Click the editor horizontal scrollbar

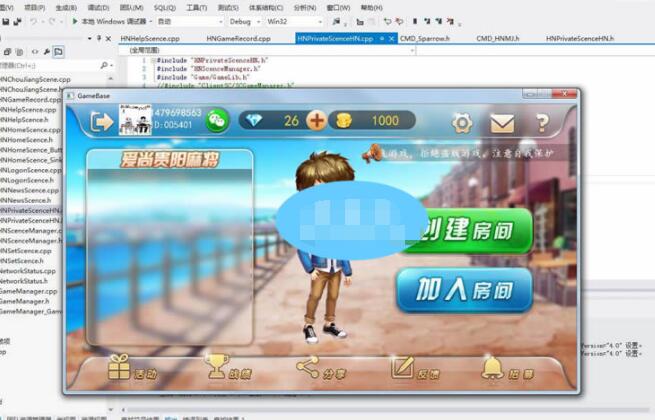pyautogui.click(x=388, y=410)
